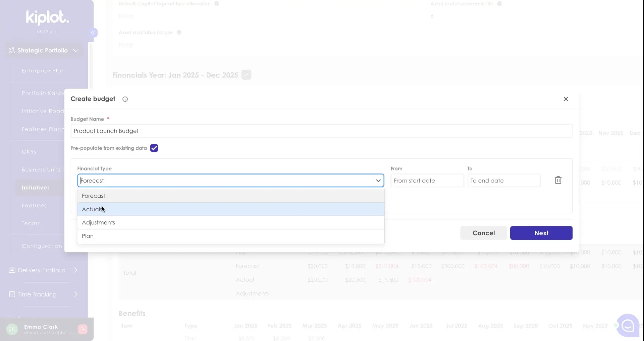
Task: Cancel the budget creation
Action: tap(483, 233)
